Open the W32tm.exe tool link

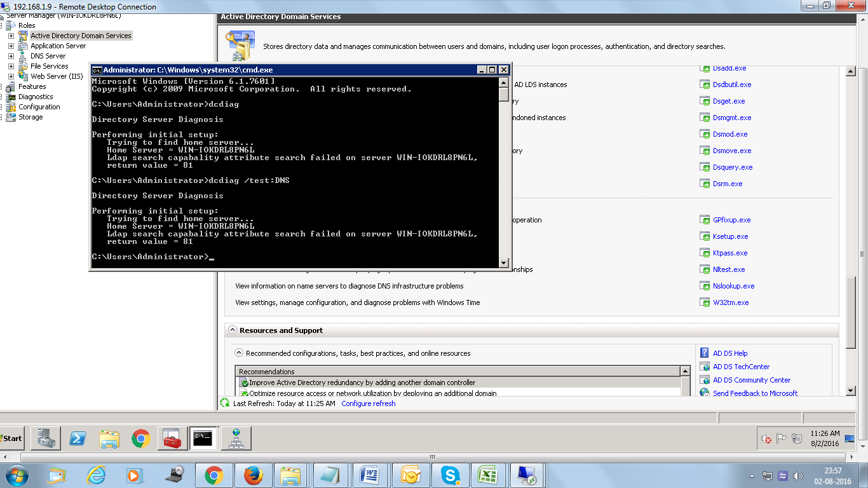[x=731, y=302]
